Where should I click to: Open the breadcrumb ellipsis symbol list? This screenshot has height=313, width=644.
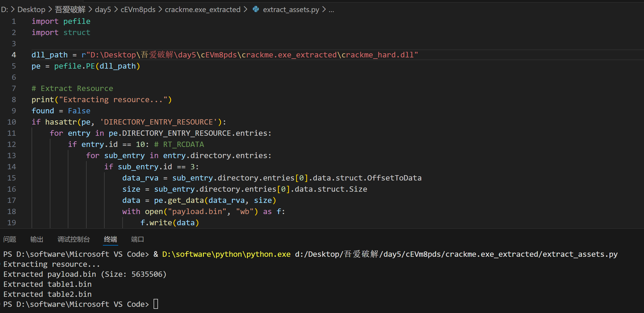pyautogui.click(x=331, y=10)
